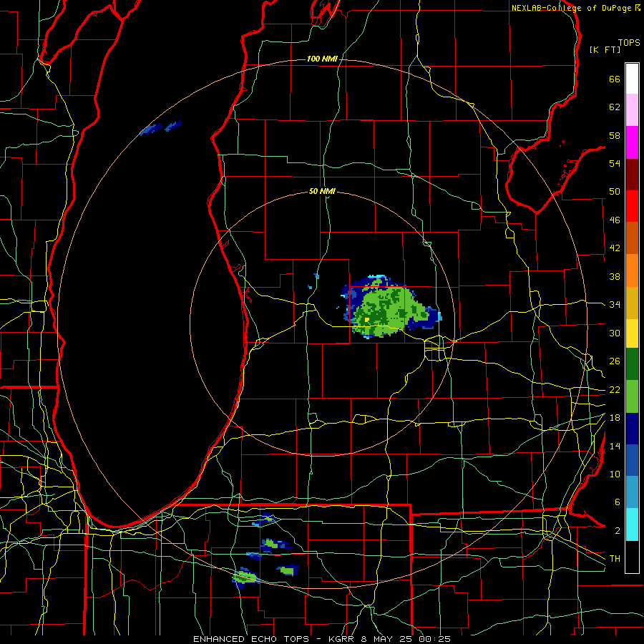This screenshot has height=644, width=644.
Task: Click the '62' legend value
Action: 615,107
